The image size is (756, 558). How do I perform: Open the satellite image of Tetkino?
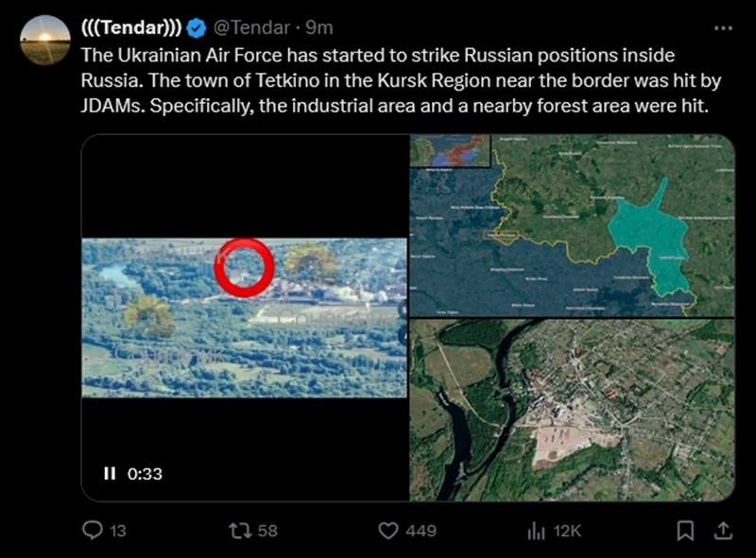[572, 409]
